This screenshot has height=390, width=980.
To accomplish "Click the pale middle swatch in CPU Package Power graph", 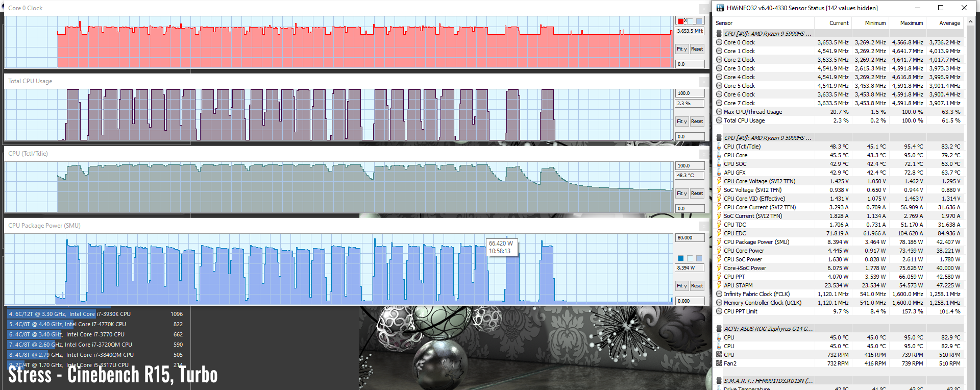I will click(690, 258).
